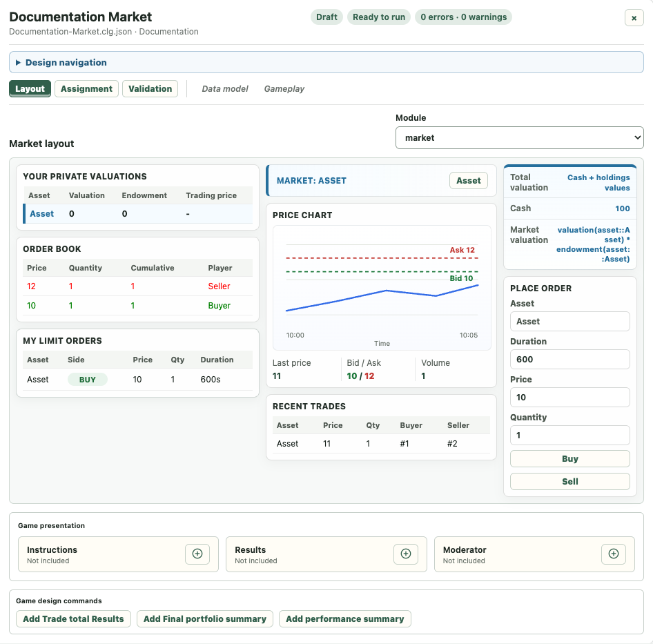
Task: Open the Module dropdown showing market
Action: (519, 138)
